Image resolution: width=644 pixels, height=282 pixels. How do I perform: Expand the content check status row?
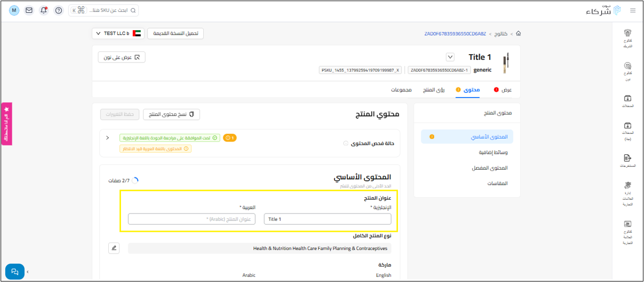point(107,138)
